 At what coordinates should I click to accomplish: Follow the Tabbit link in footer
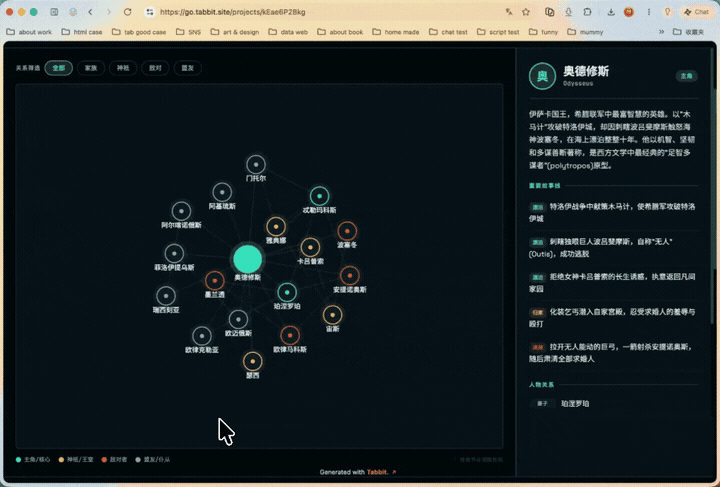point(377,472)
